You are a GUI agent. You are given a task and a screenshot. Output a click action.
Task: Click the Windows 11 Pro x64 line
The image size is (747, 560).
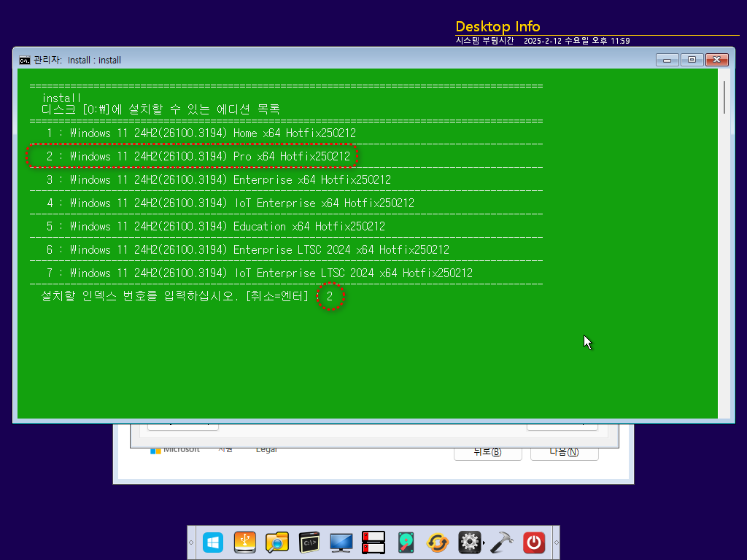(198, 157)
